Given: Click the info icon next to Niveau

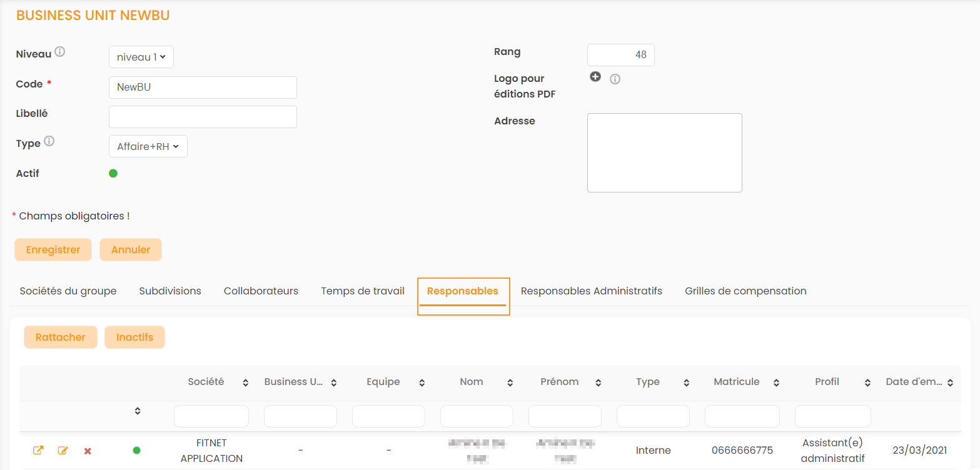Looking at the screenshot, I should pos(60,52).
